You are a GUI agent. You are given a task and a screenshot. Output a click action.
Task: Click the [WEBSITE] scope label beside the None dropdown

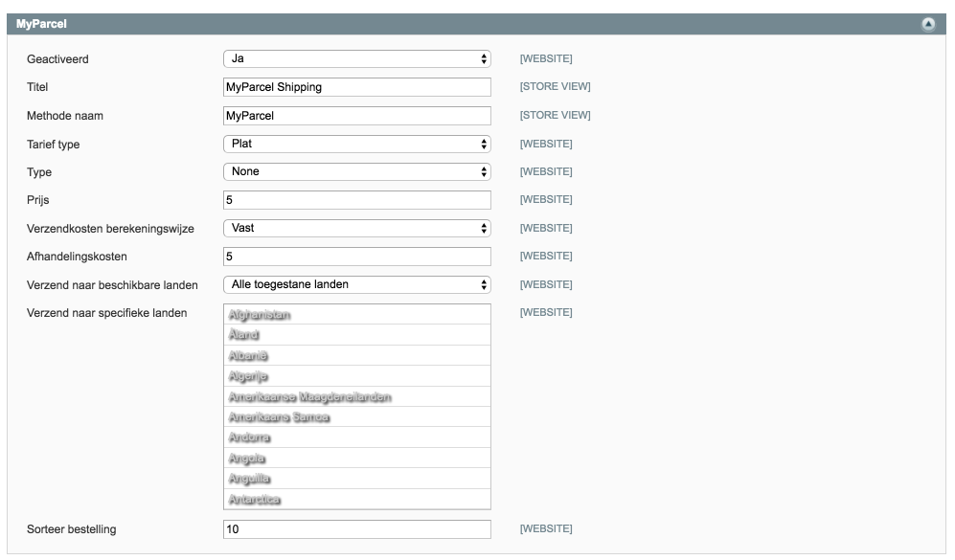[x=546, y=171]
